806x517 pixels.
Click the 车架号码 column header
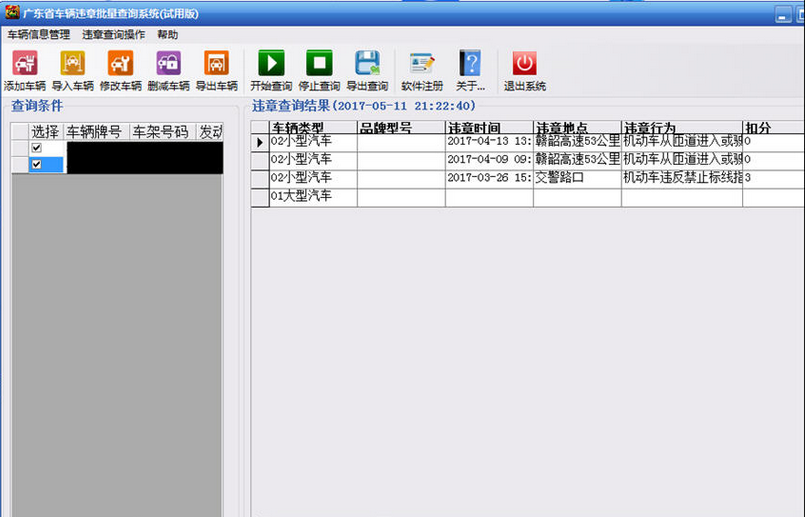coord(162,132)
